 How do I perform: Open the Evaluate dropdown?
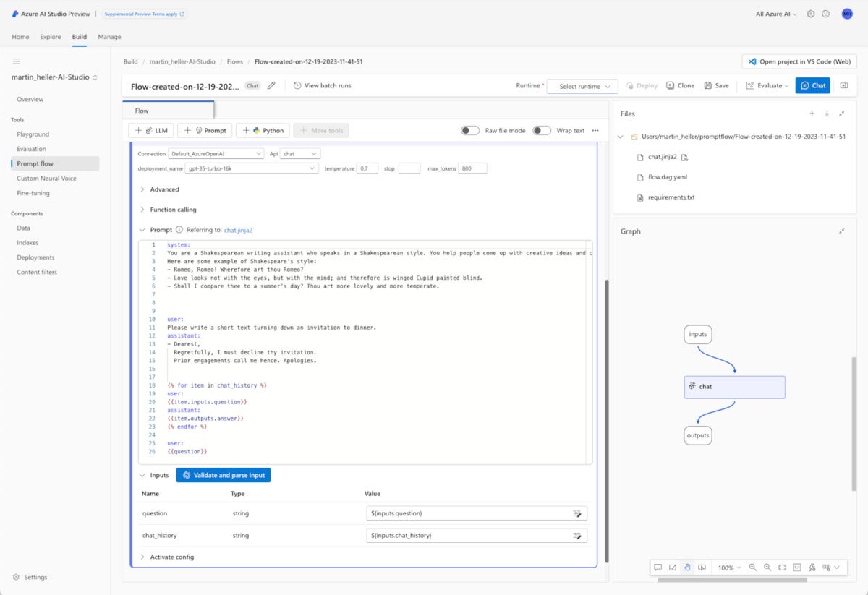(767, 85)
